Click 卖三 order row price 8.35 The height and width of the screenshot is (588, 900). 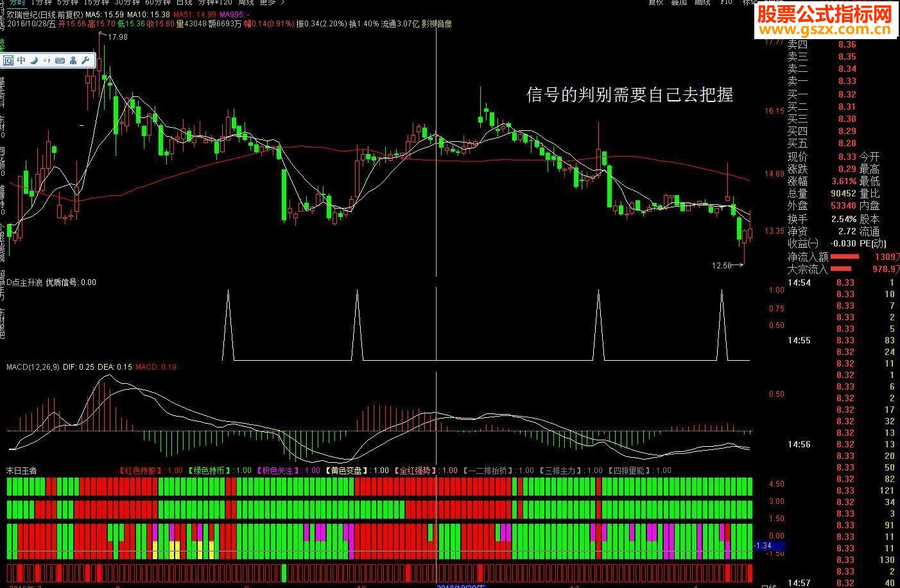coord(847,56)
